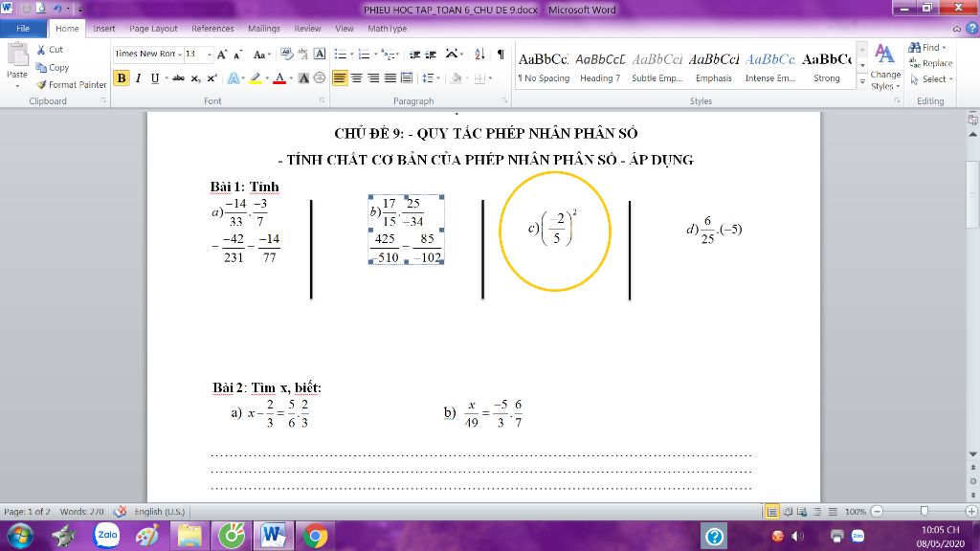Toggle Print Layout view
This screenshot has width=980, height=551.
pos(772,512)
